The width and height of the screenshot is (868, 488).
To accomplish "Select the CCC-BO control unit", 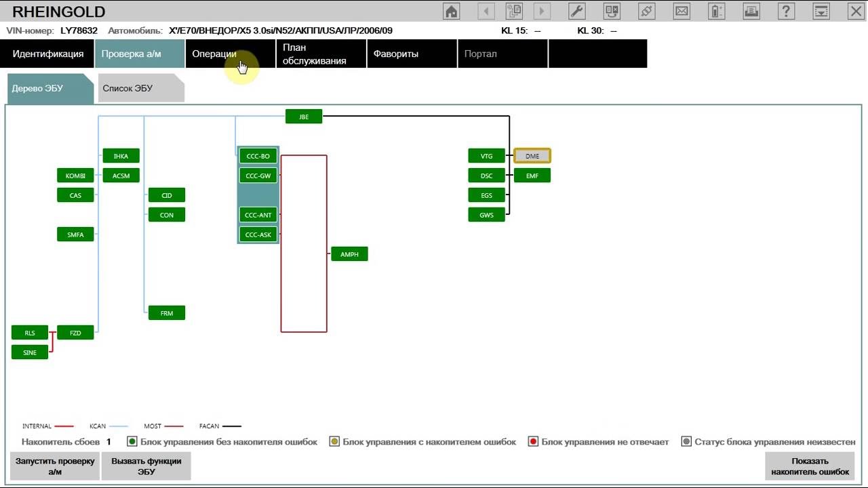I will pyautogui.click(x=258, y=156).
